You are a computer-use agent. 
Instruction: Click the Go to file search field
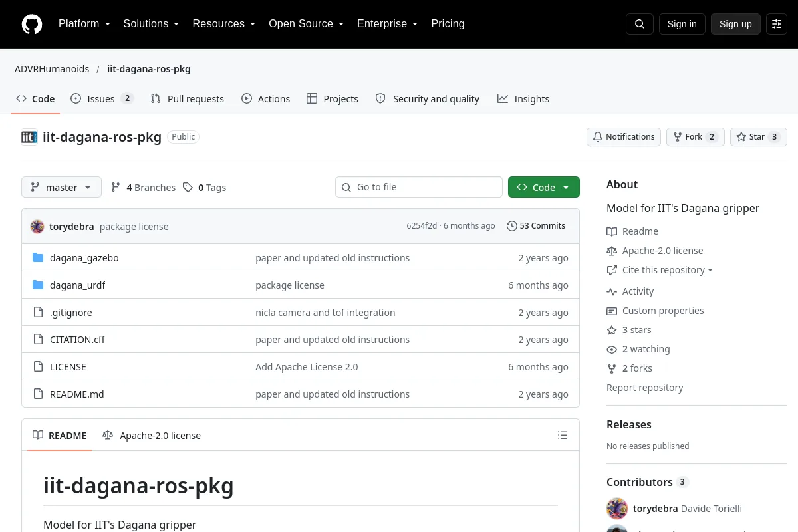pos(419,188)
